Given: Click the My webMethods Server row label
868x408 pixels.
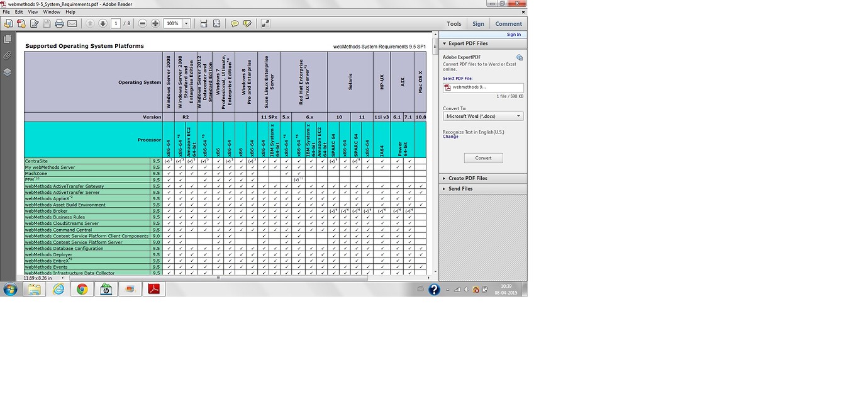Looking at the screenshot, I should (x=50, y=167).
